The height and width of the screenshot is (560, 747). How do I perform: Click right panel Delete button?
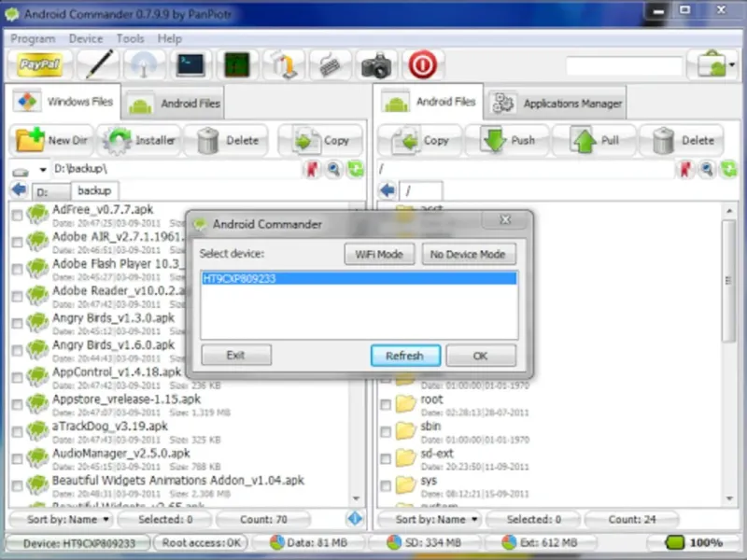(683, 141)
